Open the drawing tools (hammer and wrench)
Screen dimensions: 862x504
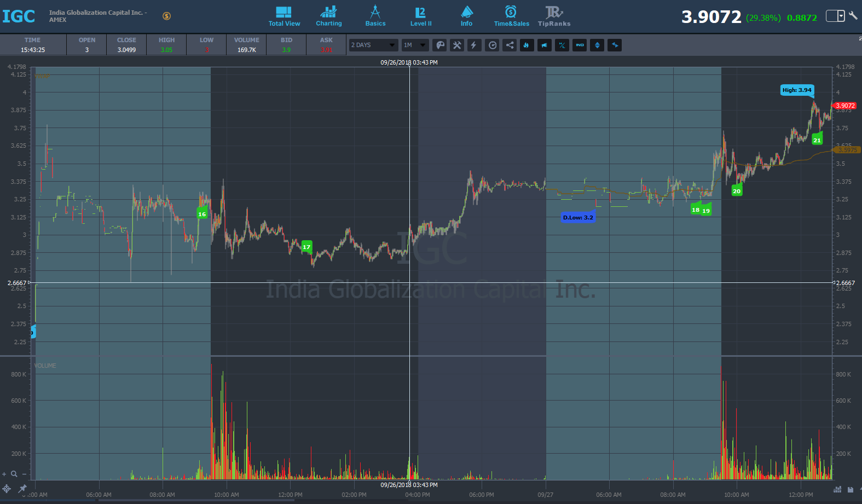point(457,45)
